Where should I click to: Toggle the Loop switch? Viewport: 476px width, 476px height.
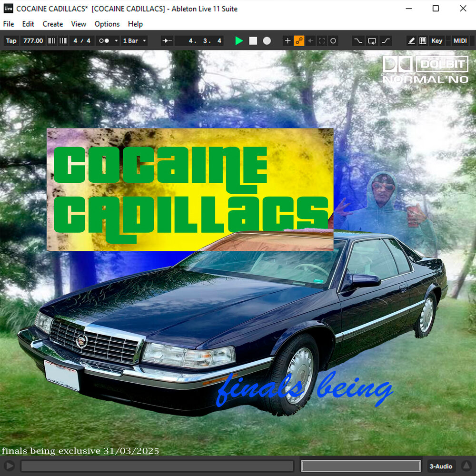click(372, 41)
